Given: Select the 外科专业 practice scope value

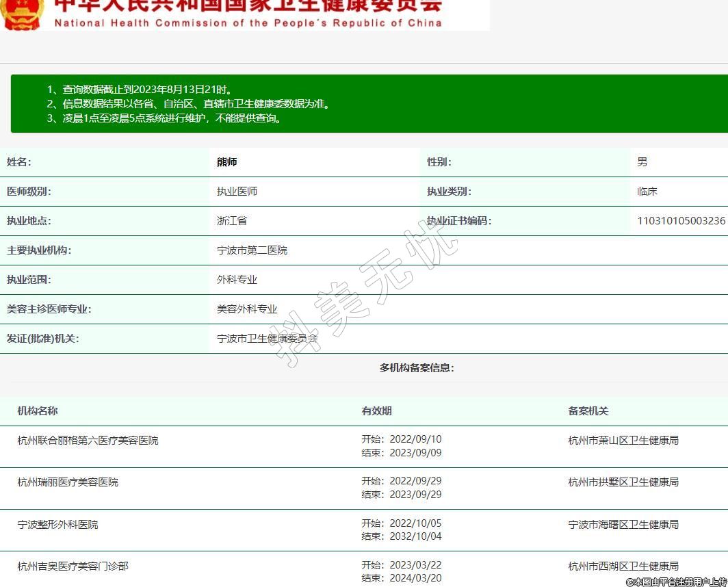Looking at the screenshot, I should [x=237, y=280].
